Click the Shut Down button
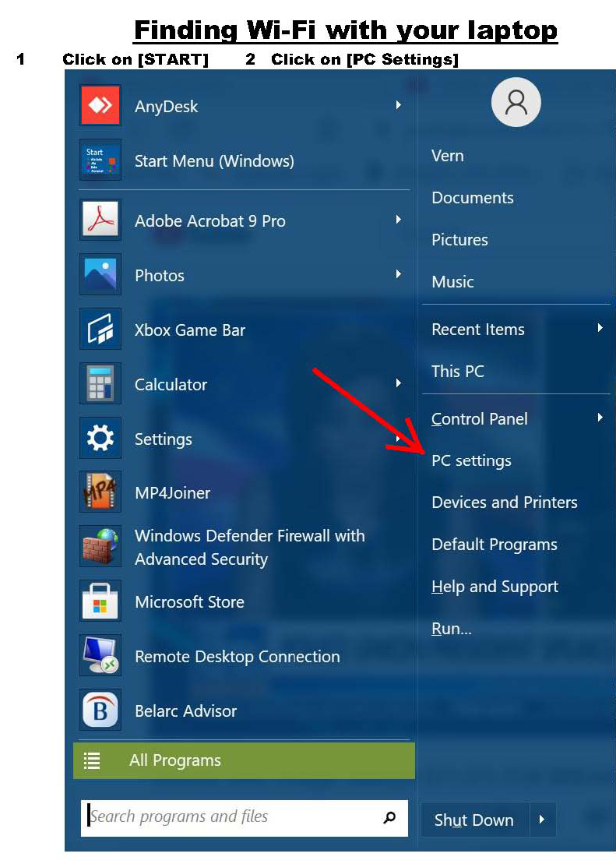 tap(474, 820)
